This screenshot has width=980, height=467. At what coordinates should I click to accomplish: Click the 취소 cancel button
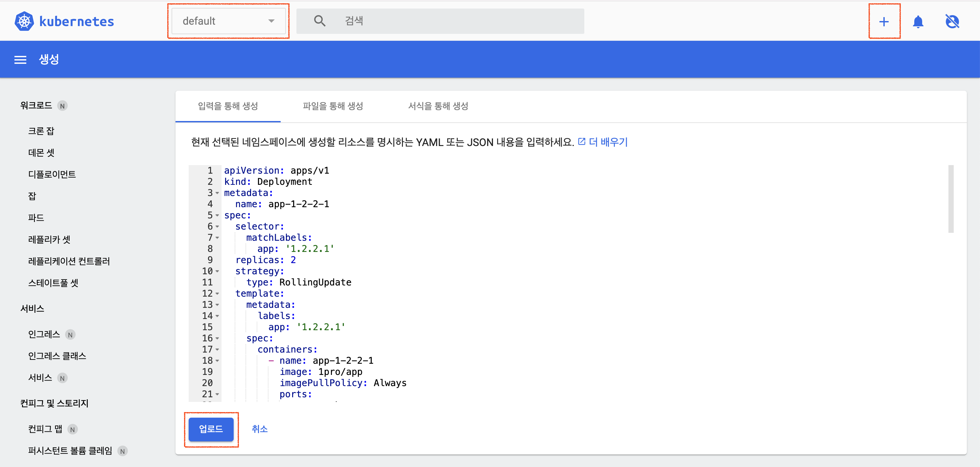(x=259, y=429)
